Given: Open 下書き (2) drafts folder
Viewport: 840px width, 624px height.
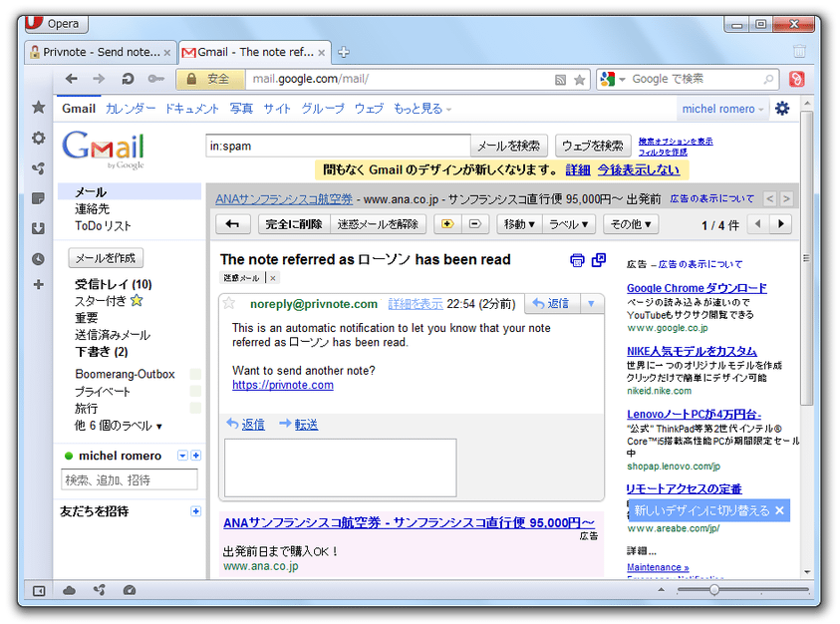Looking at the screenshot, I should (x=102, y=352).
